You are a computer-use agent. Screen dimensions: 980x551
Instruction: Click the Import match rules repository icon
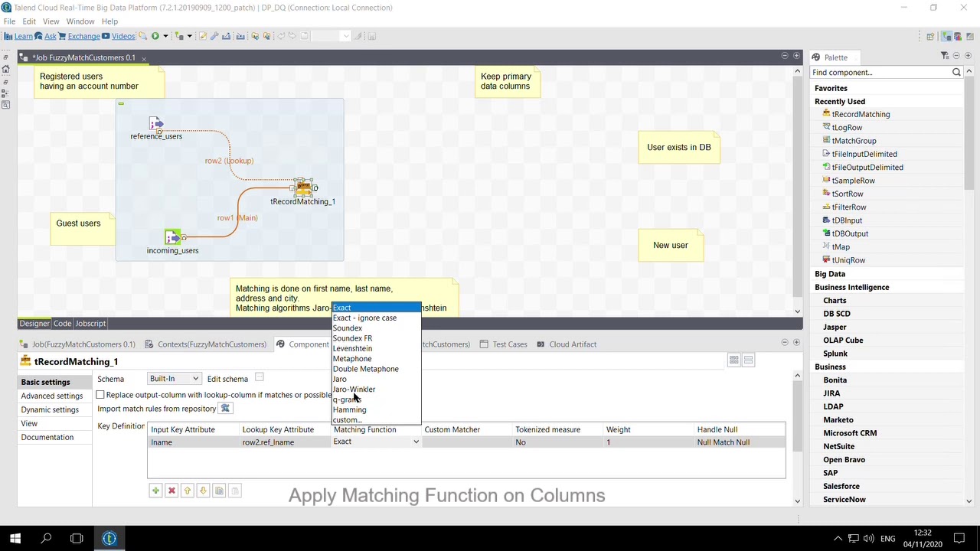point(225,409)
